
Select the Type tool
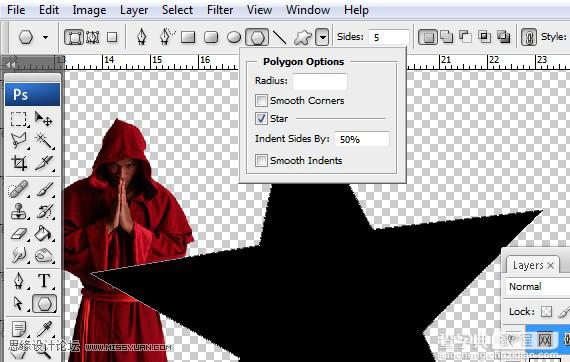44,281
